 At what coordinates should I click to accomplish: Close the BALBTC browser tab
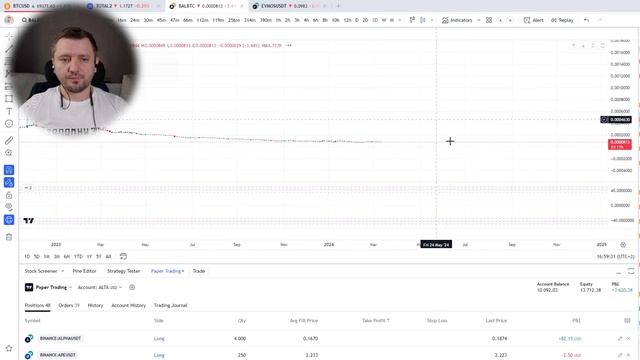pos(242,6)
